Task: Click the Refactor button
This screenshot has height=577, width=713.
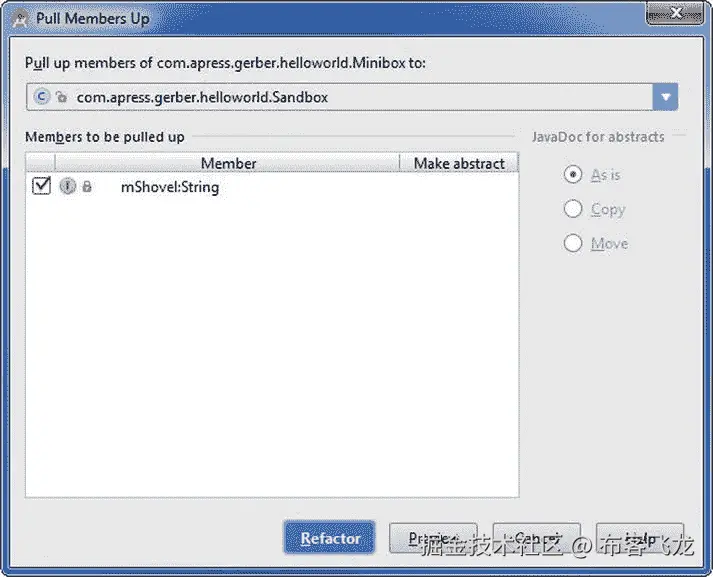Action: (x=329, y=538)
